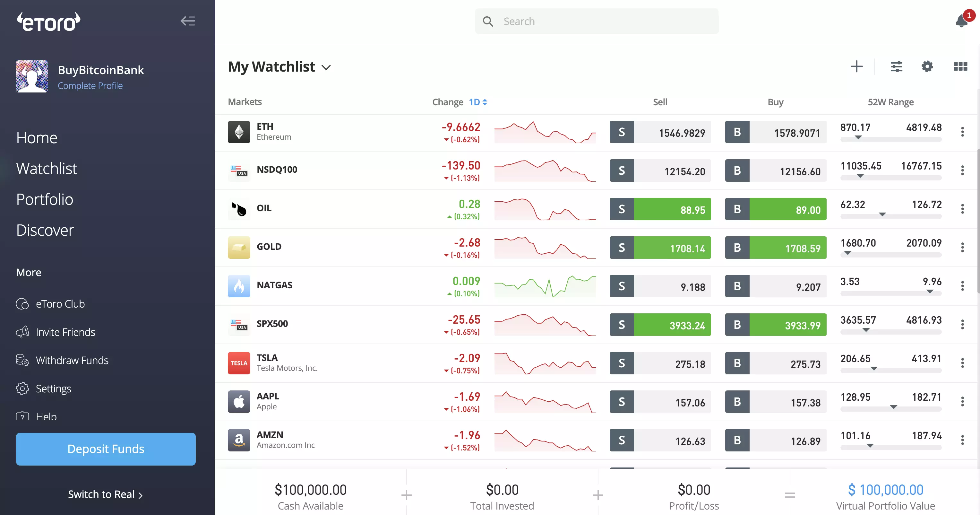Buy NATGAS at 9.207
The width and height of the screenshot is (980, 515).
click(x=776, y=286)
